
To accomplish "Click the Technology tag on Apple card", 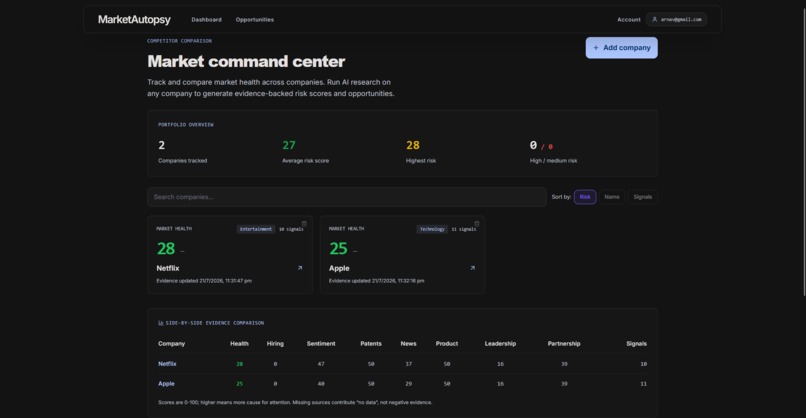I will (x=432, y=229).
